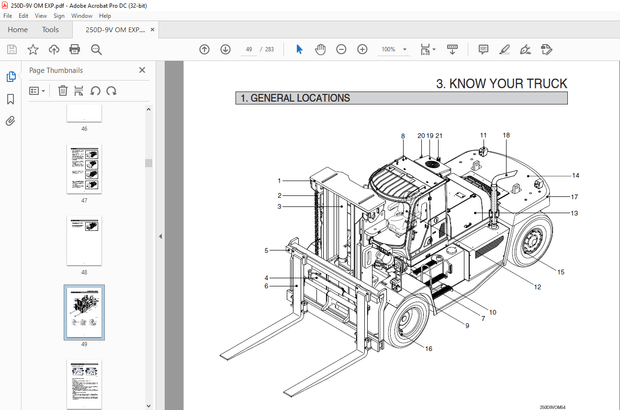The image size is (620, 410).
Task: Click the scrolling mode icon in the toolbar
Action: [x=452, y=49]
